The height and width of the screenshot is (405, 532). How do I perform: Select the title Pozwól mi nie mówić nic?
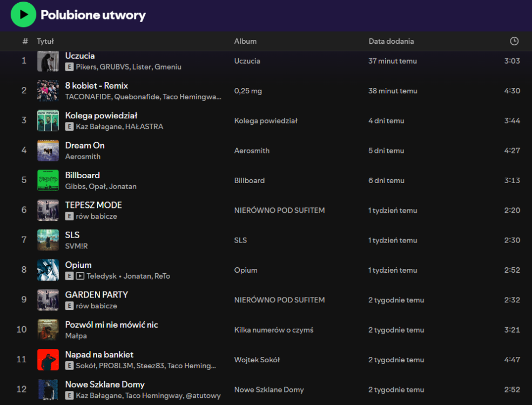coord(111,325)
